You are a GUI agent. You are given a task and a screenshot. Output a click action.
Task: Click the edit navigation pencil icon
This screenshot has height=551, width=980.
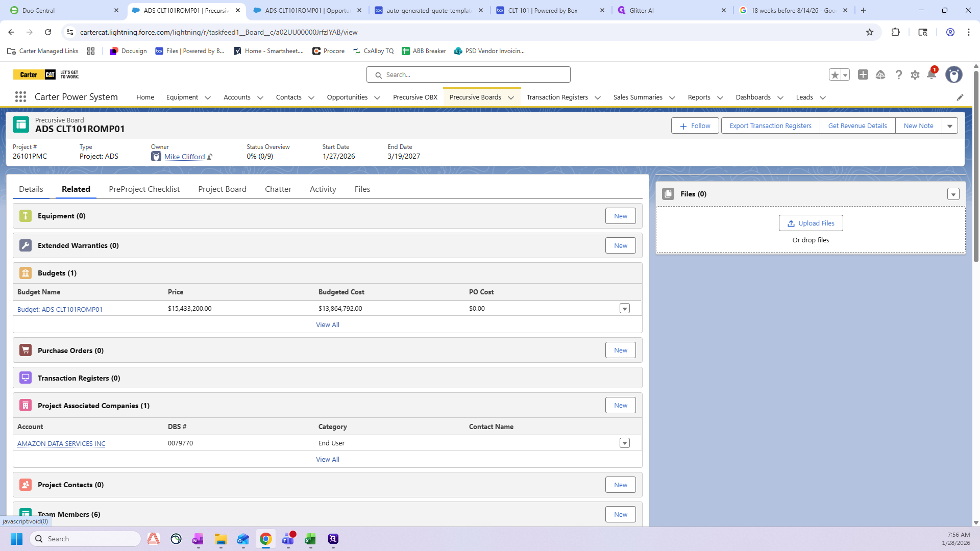pyautogui.click(x=960, y=97)
